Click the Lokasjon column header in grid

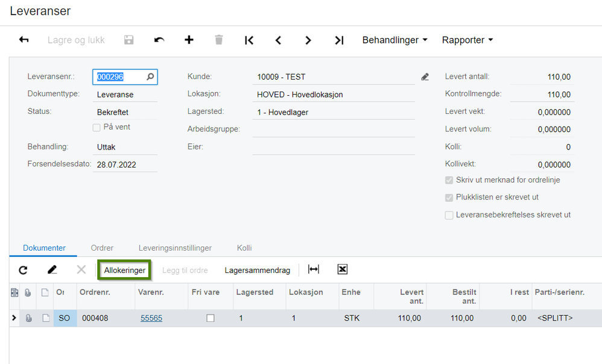coord(312,296)
